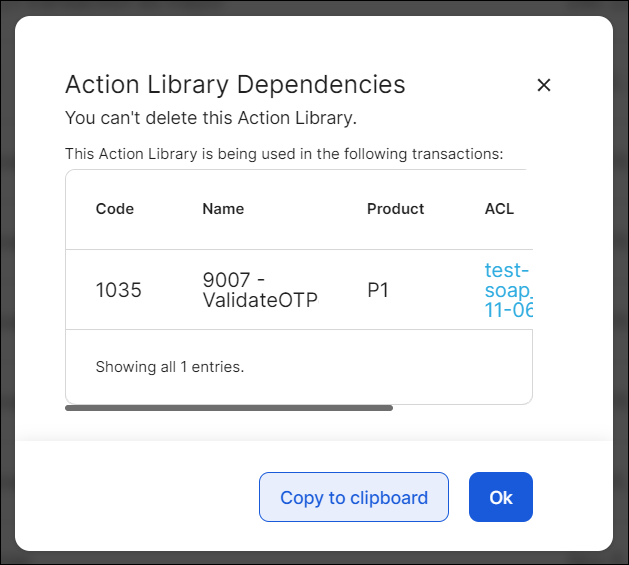Click the table's horizontal scrollbar thumb
Viewport: 629px width, 565px height.
coord(229,408)
